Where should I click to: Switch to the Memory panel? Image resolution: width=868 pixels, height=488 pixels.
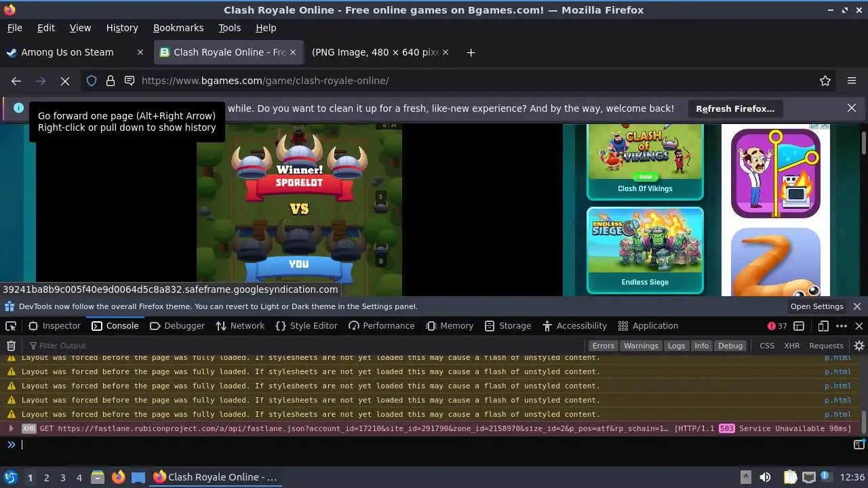[450, 326]
